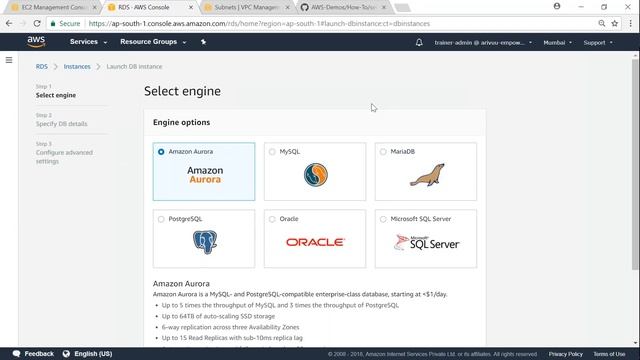This screenshot has height=360, width=640.
Task: Click the Amazon Aurora logo
Action: click(x=205, y=175)
